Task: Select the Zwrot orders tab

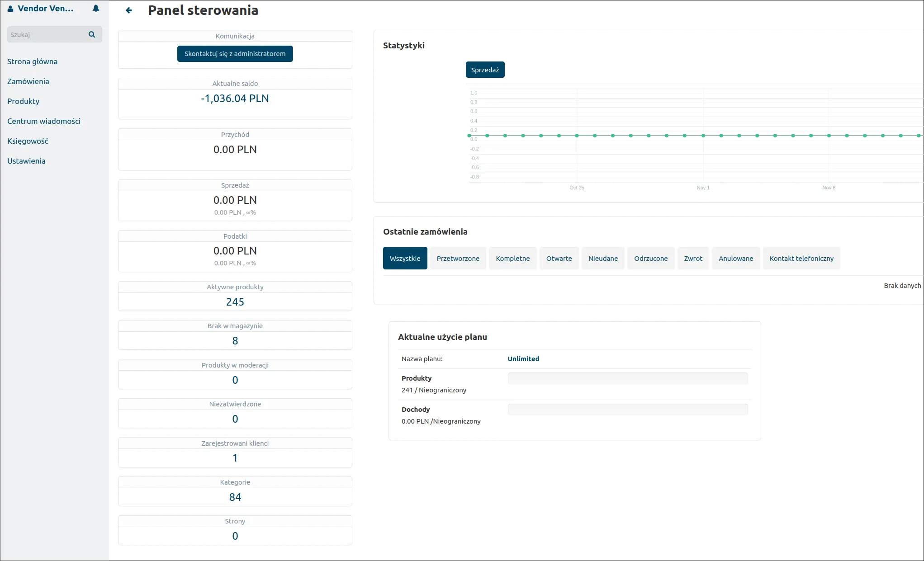Action: tap(693, 258)
